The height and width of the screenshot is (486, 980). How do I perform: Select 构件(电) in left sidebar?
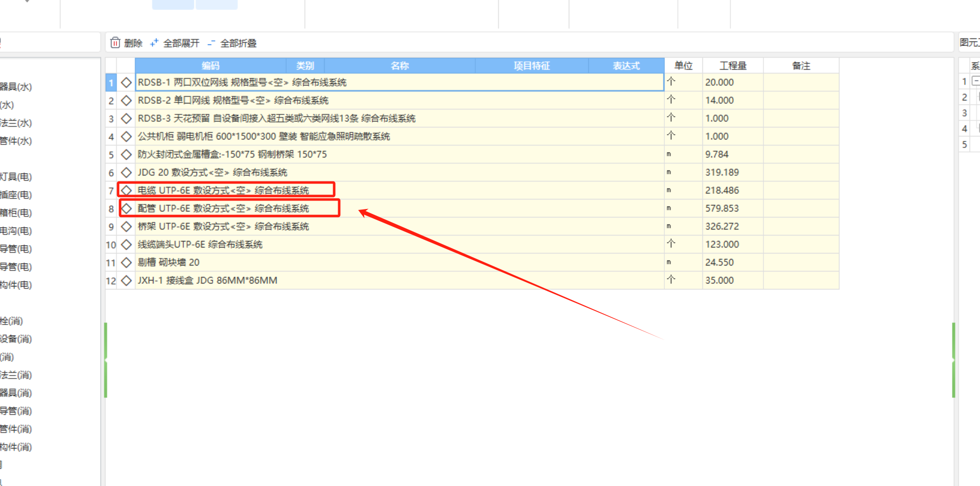[16, 285]
